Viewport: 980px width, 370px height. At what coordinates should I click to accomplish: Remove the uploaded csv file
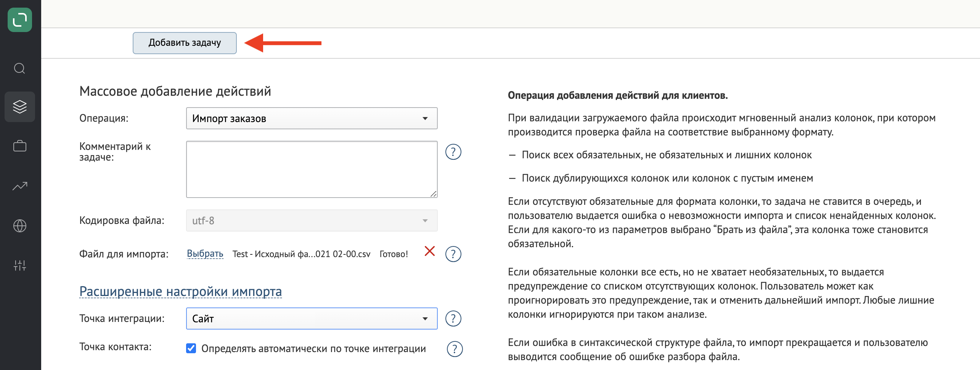tap(430, 251)
